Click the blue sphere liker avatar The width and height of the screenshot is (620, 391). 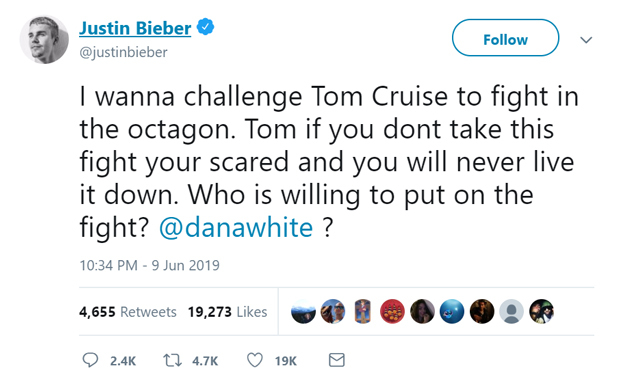pos(452,312)
